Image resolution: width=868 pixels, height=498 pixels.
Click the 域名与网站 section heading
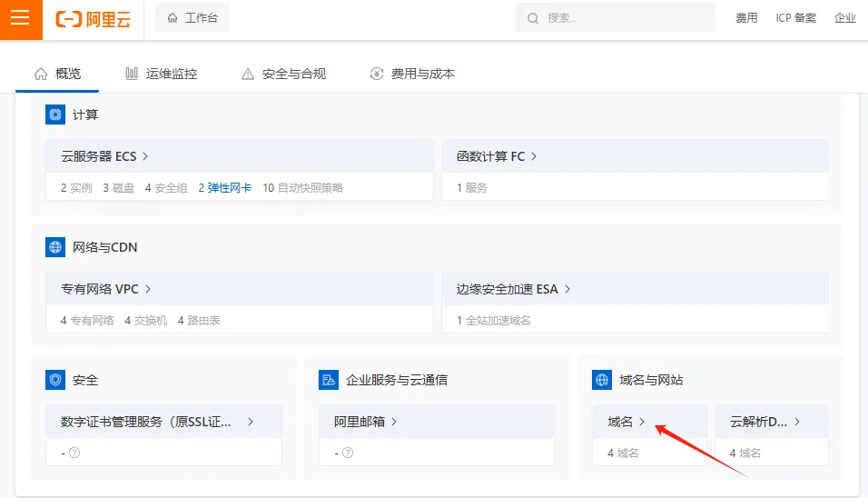pyautogui.click(x=651, y=380)
